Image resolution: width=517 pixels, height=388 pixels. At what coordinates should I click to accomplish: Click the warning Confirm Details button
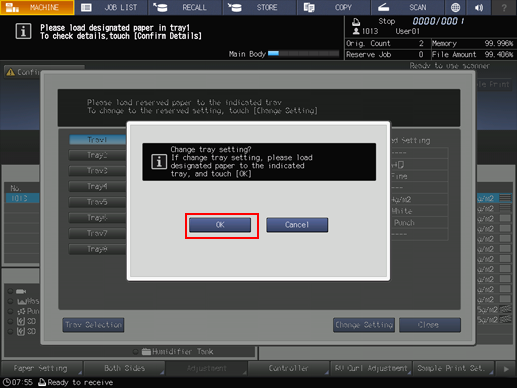[x=44, y=72]
